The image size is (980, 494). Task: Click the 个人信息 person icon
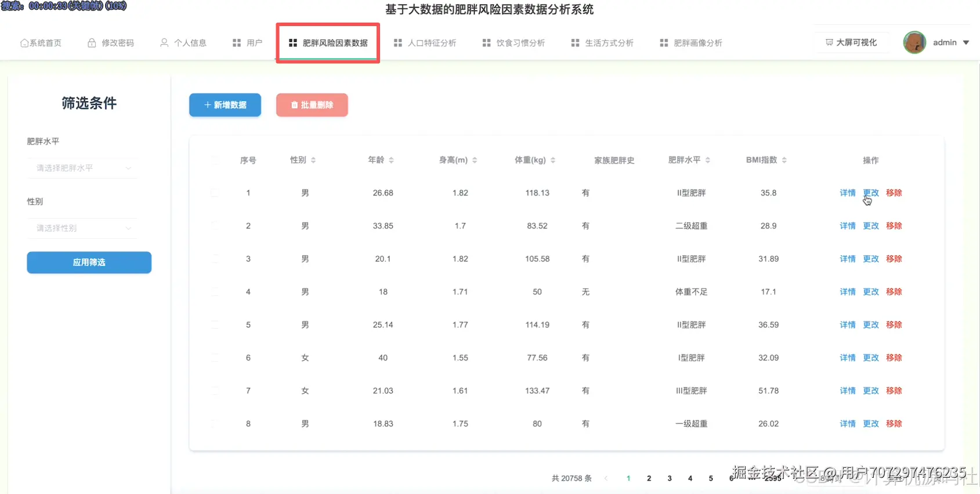(x=164, y=43)
